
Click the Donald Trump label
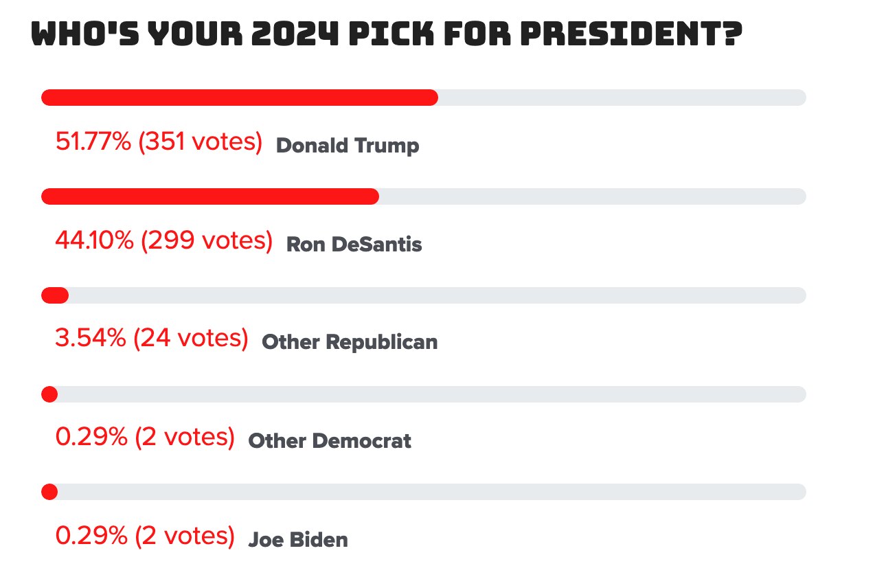pos(347,146)
